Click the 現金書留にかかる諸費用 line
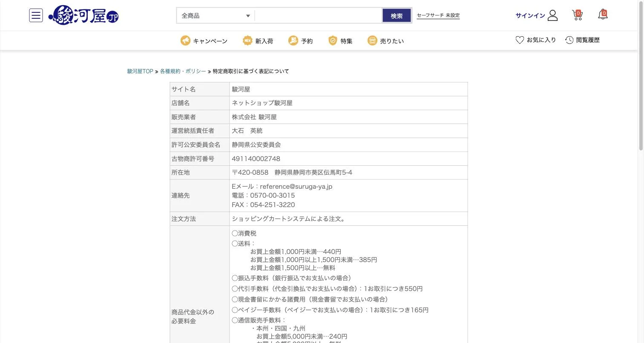The height and width of the screenshot is (343, 644). coord(310,299)
